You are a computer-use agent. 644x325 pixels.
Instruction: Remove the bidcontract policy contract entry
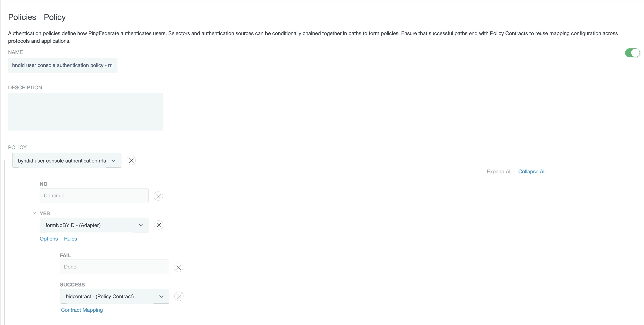click(179, 297)
